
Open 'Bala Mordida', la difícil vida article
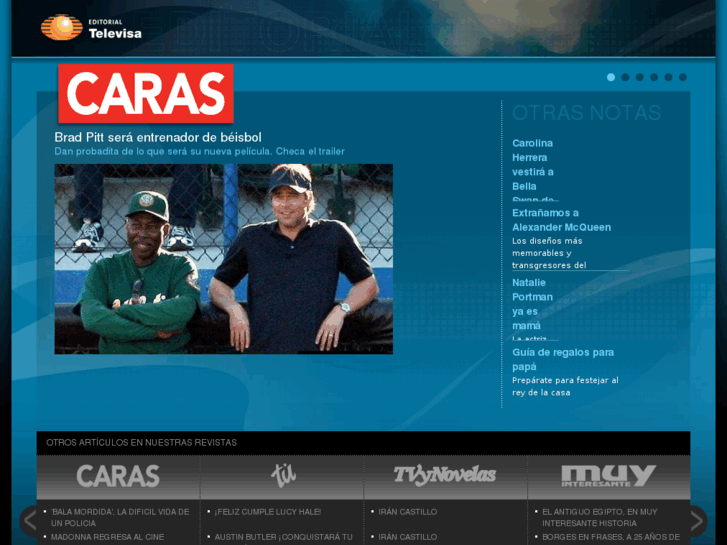coord(120,518)
